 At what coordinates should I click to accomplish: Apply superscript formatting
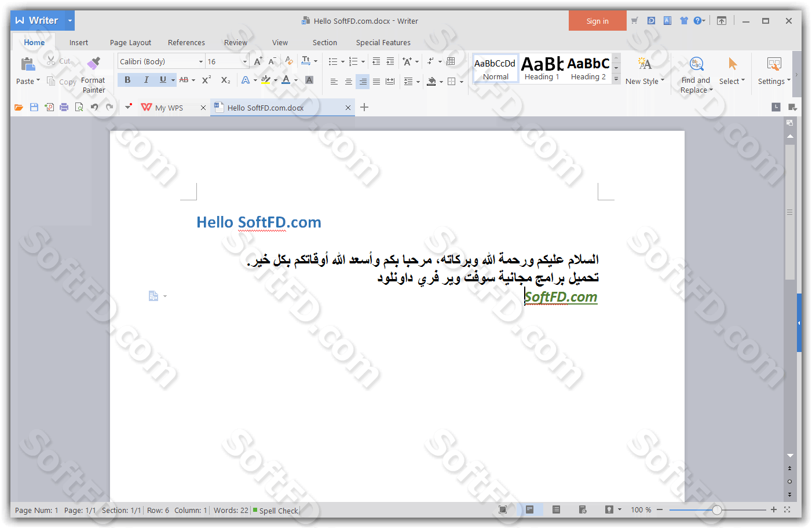coord(206,80)
